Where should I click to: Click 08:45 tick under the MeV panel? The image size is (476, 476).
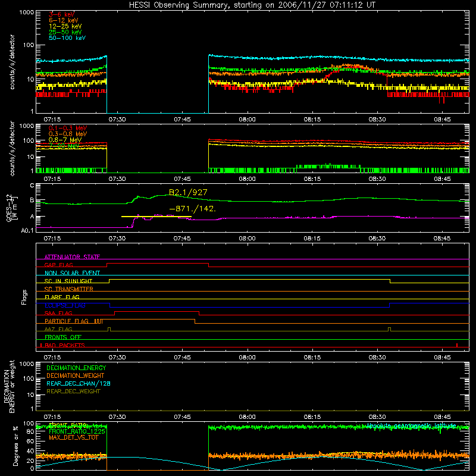442,179
